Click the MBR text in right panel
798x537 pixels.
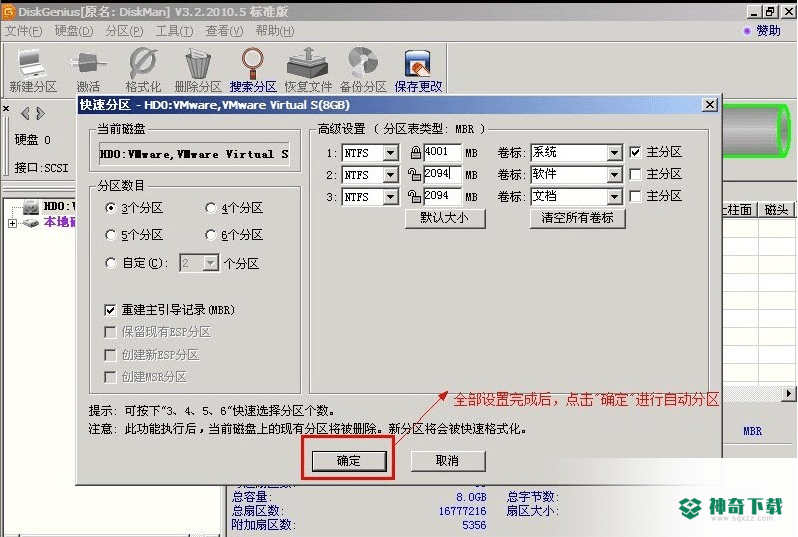pyautogui.click(x=752, y=431)
